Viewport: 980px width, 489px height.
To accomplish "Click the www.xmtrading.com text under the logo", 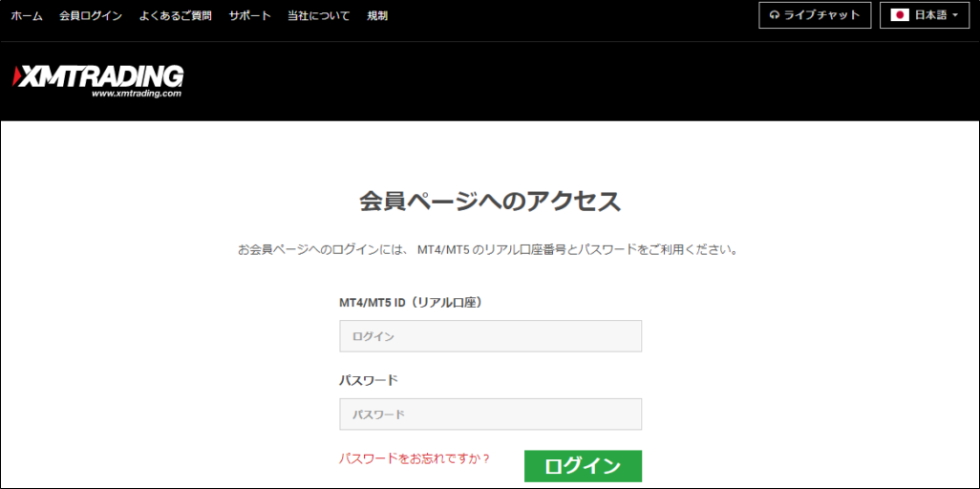I will 136,94.
